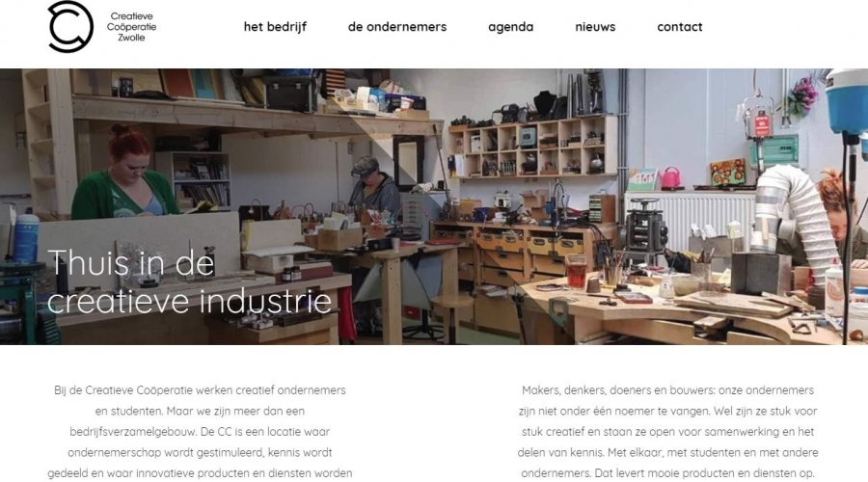868x482 pixels.
Task: Select 'nieuws' in the top navigation
Action: coord(595,27)
